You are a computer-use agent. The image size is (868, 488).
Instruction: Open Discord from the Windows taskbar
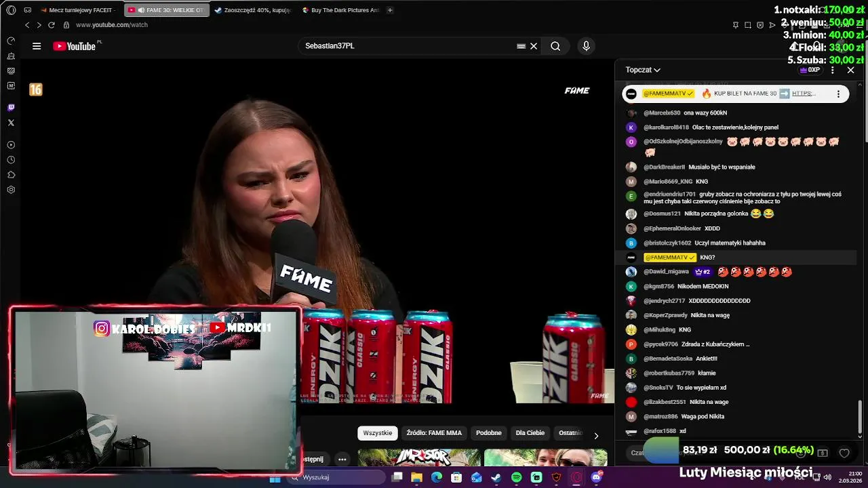point(597,478)
